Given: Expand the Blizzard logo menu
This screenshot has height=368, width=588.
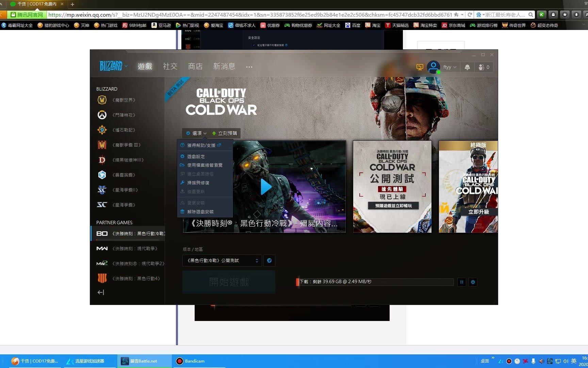Looking at the screenshot, I should click(x=113, y=66).
